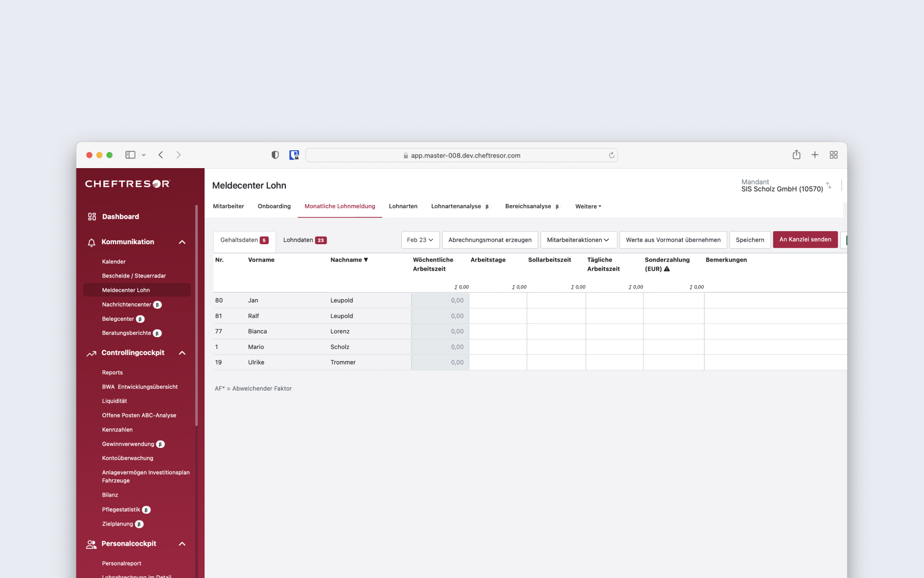Go back with the browser back arrow
924x578 pixels.
pyautogui.click(x=161, y=155)
